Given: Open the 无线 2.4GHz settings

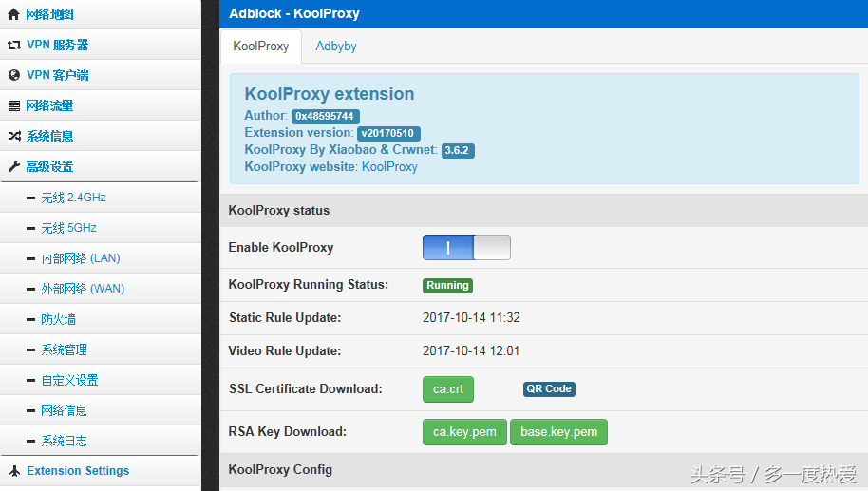Looking at the screenshot, I should 74,198.
